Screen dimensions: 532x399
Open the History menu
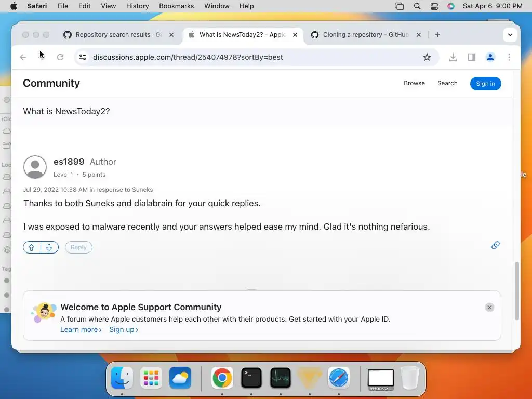(x=137, y=6)
